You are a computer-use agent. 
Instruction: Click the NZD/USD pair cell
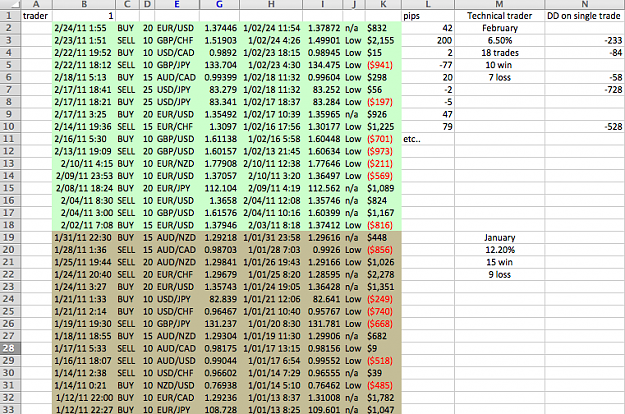(177, 385)
